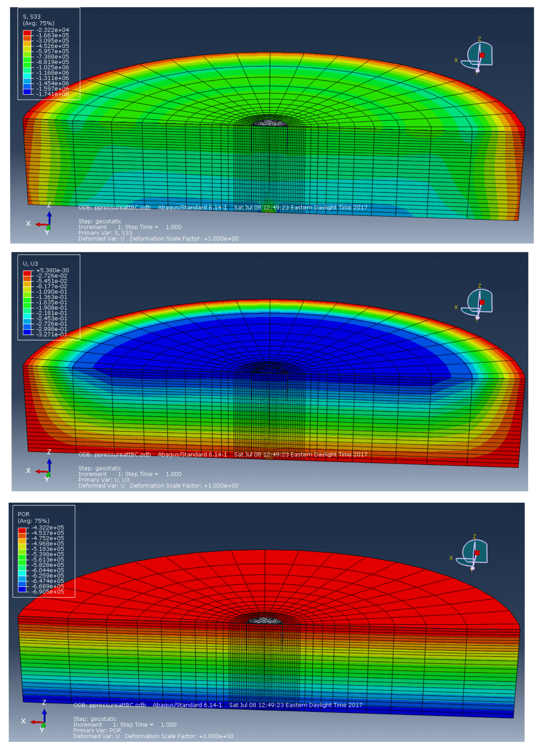Pick the dark blue swatch in POR legend
The height and width of the screenshot is (756, 538).
(x=22, y=589)
